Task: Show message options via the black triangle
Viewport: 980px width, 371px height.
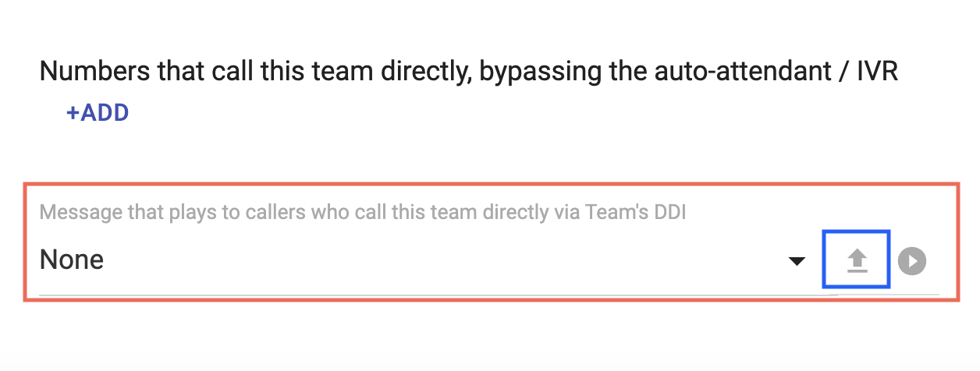Action: coord(797,261)
